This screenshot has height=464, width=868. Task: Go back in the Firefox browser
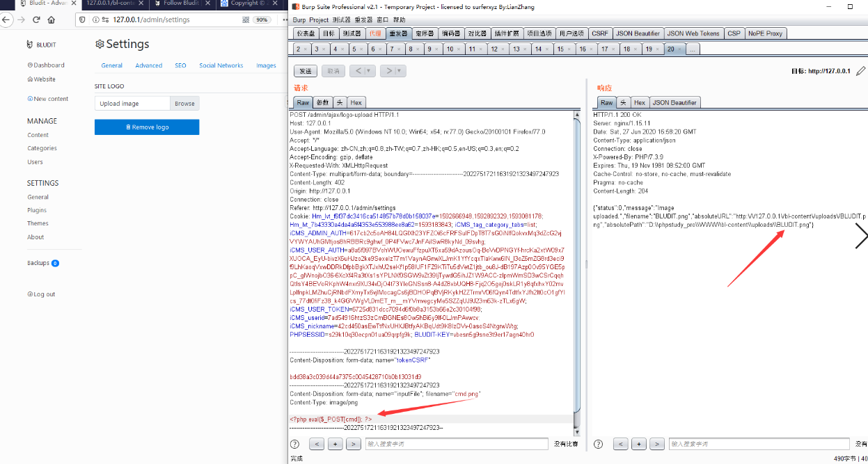(x=6, y=20)
